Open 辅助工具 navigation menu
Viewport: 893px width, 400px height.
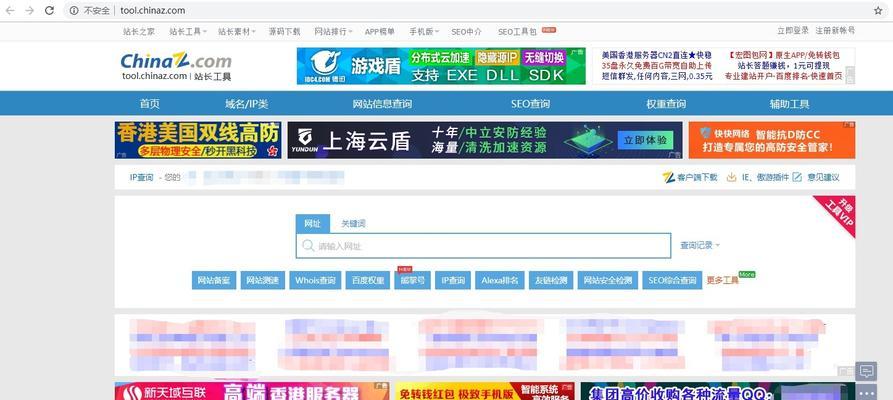(x=789, y=104)
